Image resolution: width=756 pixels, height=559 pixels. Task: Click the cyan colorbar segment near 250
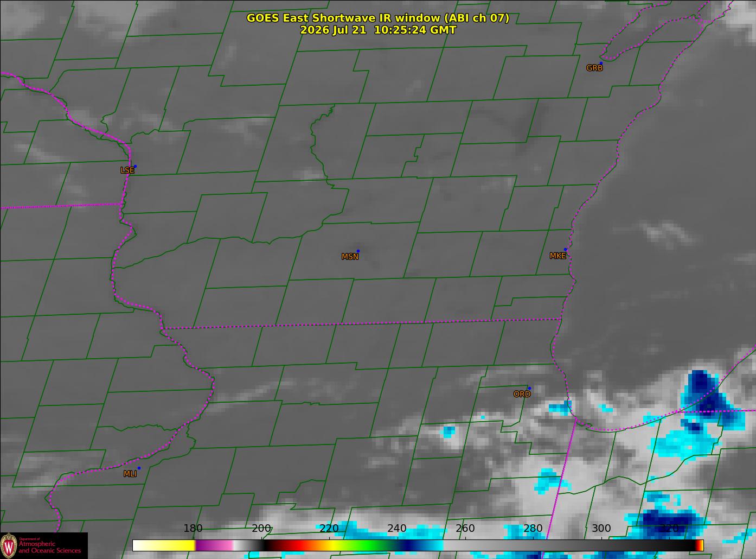(431, 545)
